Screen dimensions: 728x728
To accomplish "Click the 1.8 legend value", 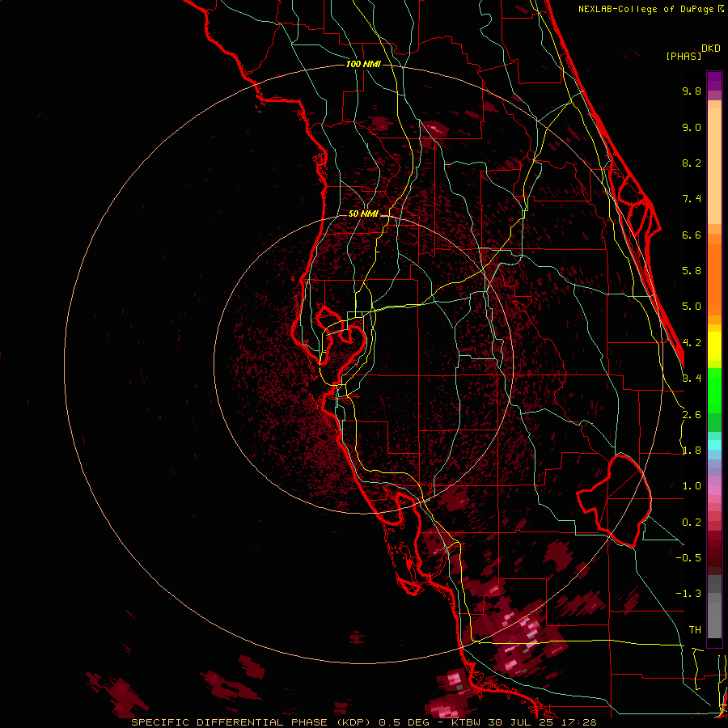I will click(x=692, y=451).
